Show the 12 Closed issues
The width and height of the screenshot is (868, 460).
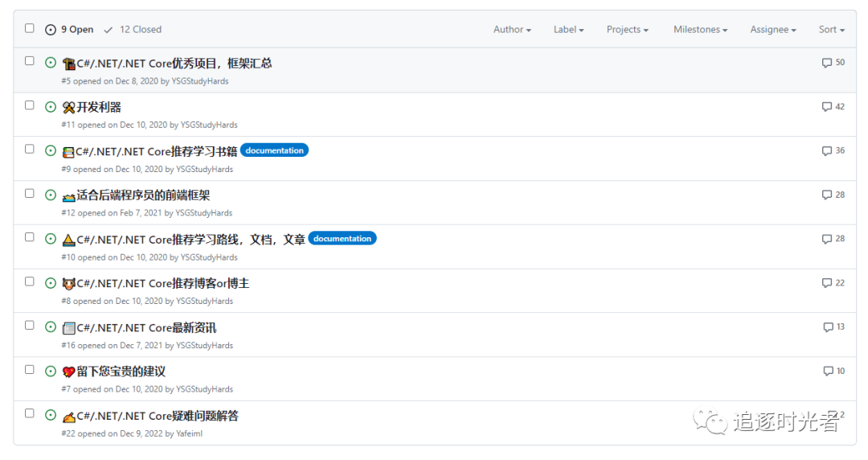(x=133, y=30)
